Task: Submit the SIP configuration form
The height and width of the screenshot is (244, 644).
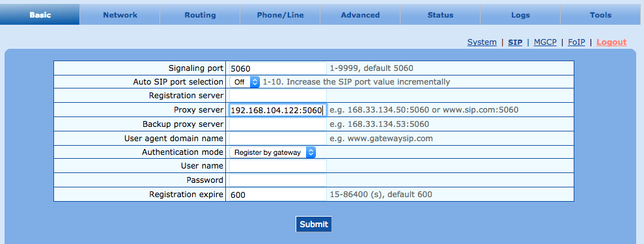Action: click(314, 224)
